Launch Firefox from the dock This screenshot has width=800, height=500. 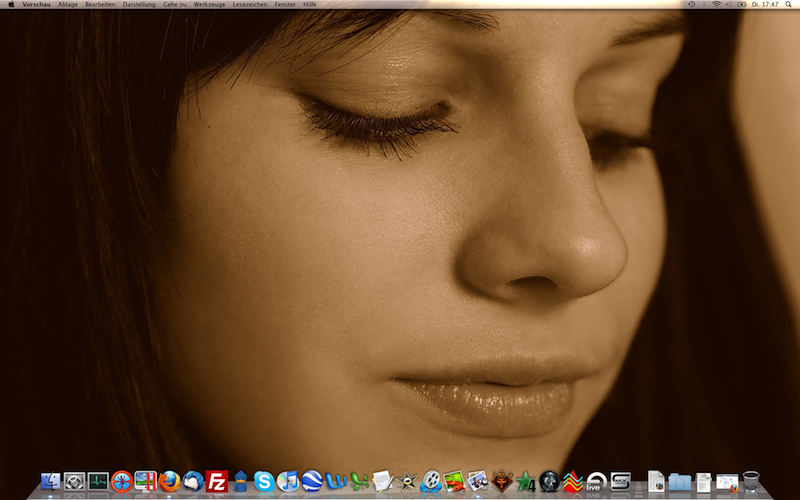click(168, 481)
